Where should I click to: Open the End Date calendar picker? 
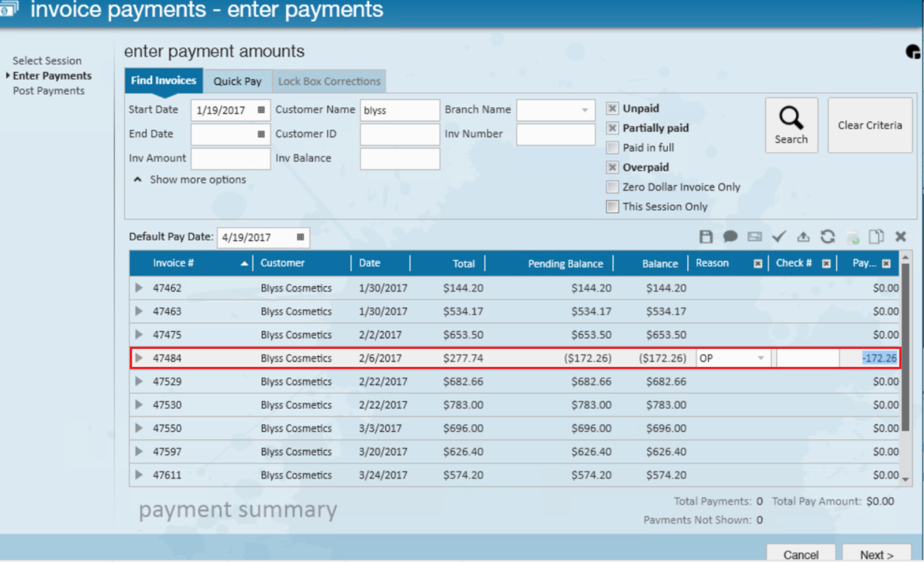coord(261,134)
